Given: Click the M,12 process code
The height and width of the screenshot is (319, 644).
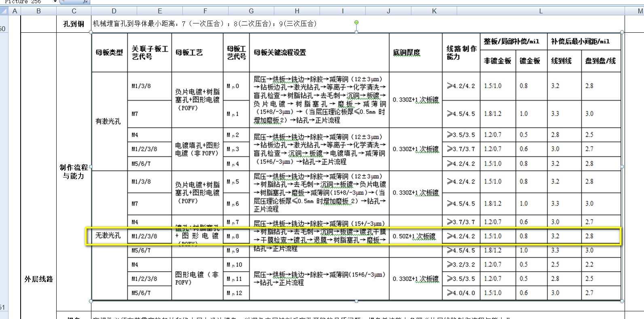Looking at the screenshot, I should [234, 293].
